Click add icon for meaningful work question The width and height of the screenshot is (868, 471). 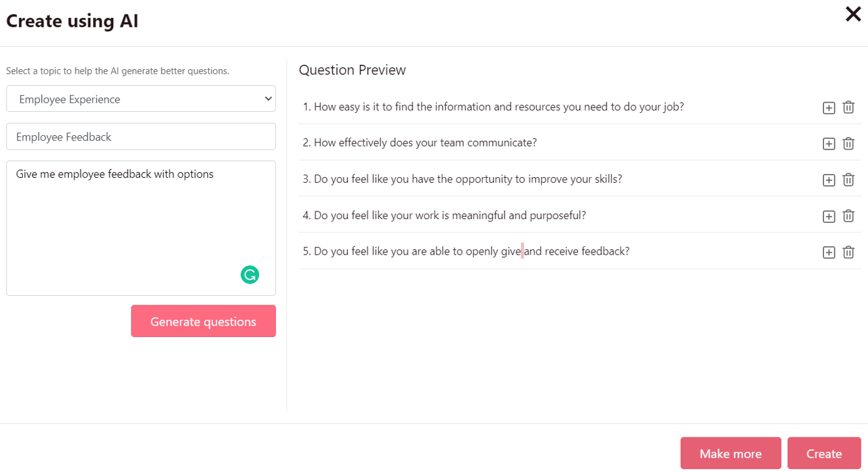(829, 216)
